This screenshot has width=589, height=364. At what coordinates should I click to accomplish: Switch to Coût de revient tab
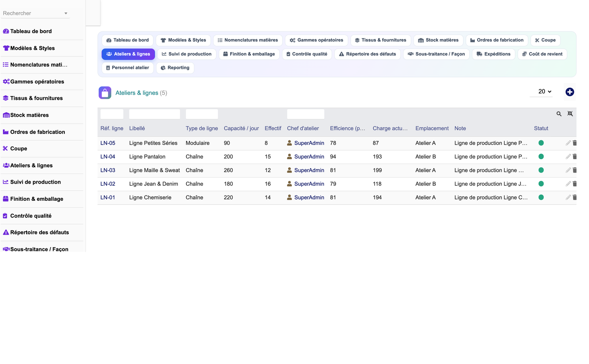(542, 54)
